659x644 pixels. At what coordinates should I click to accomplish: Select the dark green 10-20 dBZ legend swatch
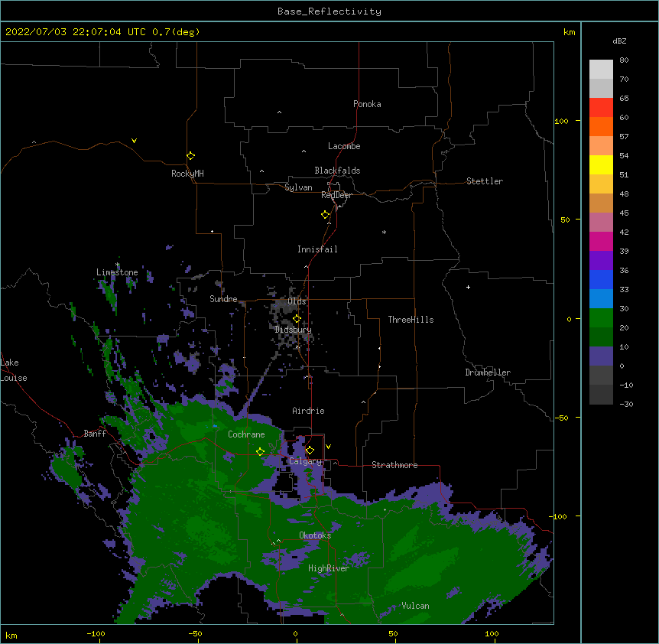pos(601,337)
